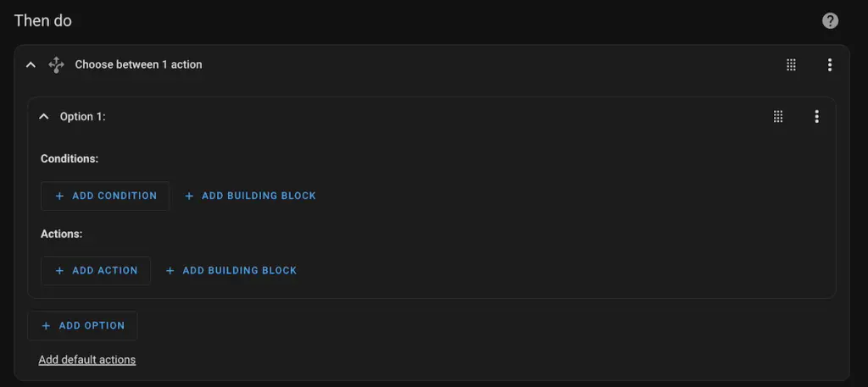Click the drag handle for Option 1
The image size is (868, 387).
(x=778, y=117)
